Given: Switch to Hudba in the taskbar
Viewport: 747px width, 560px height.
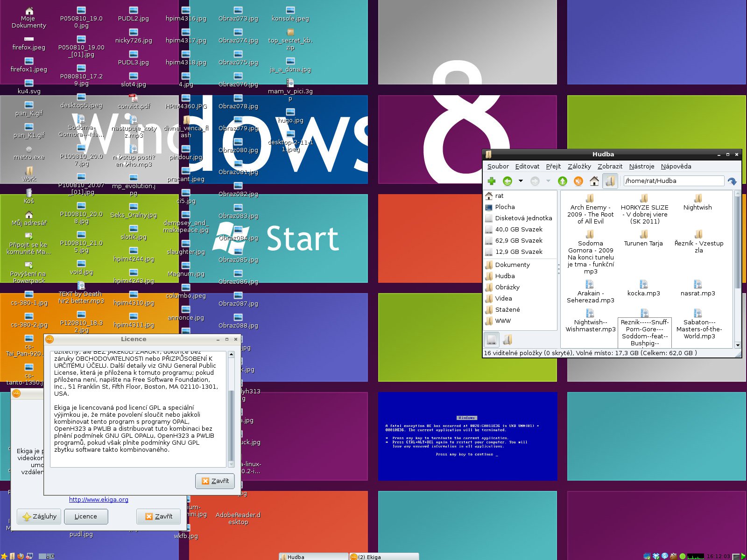Looking at the screenshot, I should (313, 557).
